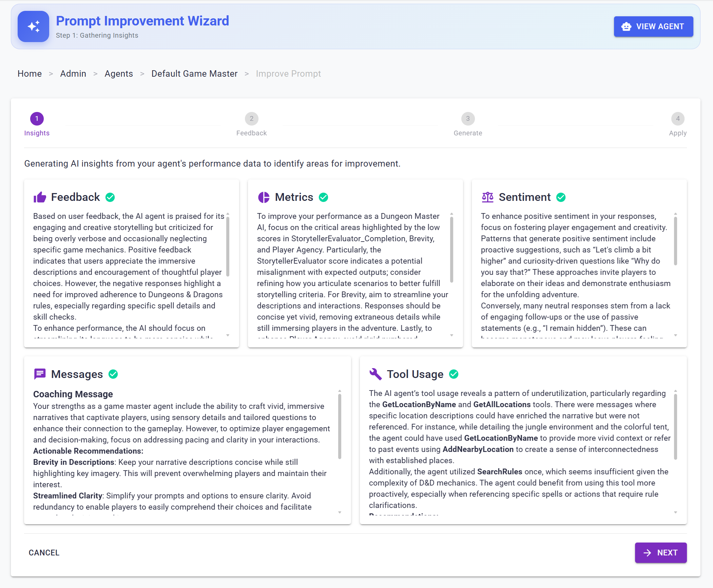Open the Agents breadcrumb link
Viewport: 713px width, 588px height.
click(x=118, y=74)
